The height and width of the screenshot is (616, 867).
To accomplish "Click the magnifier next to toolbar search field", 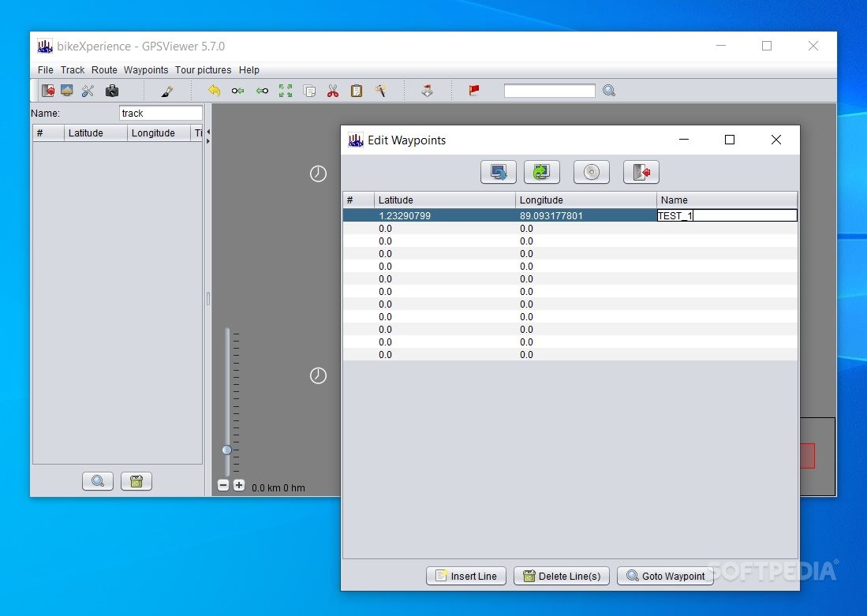I will tap(609, 91).
